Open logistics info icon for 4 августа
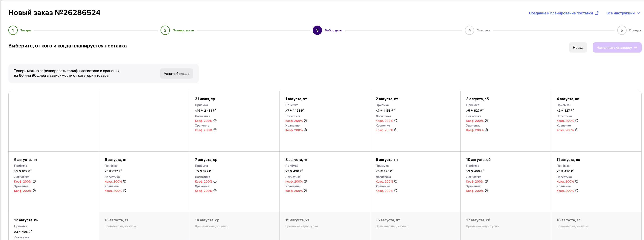This screenshot has height=240, width=644. click(577, 121)
